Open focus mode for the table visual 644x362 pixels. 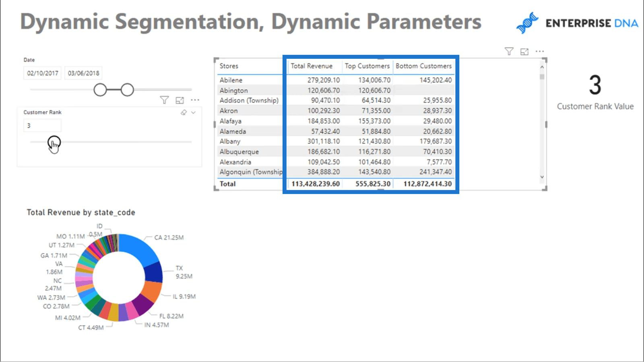[524, 51]
